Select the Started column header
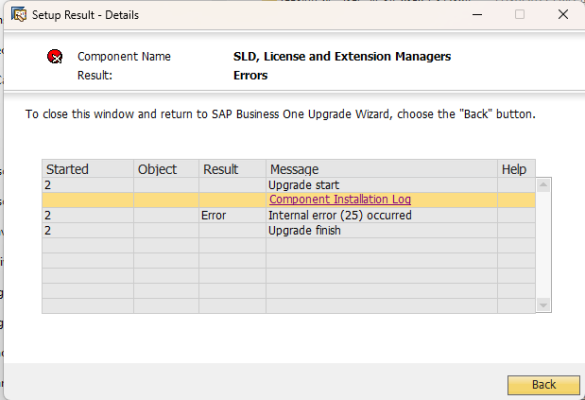The width and height of the screenshot is (585, 400). (x=88, y=169)
